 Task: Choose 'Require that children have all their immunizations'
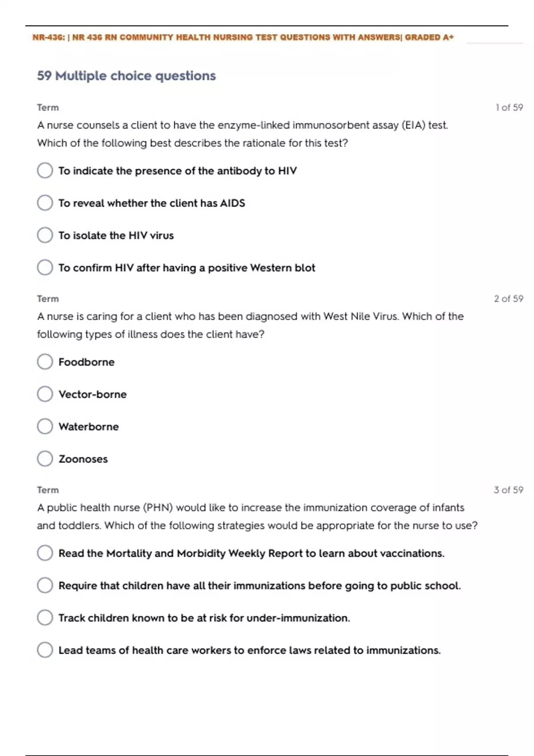[x=45, y=585]
